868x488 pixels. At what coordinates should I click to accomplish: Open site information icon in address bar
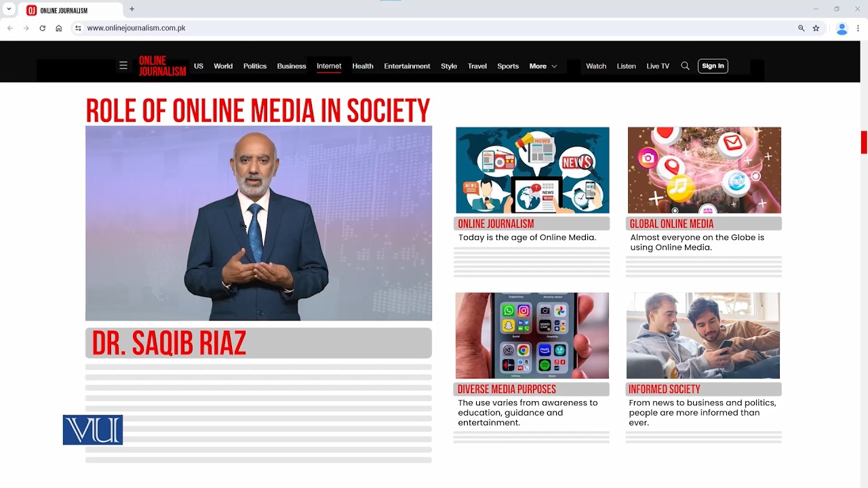pos(78,28)
